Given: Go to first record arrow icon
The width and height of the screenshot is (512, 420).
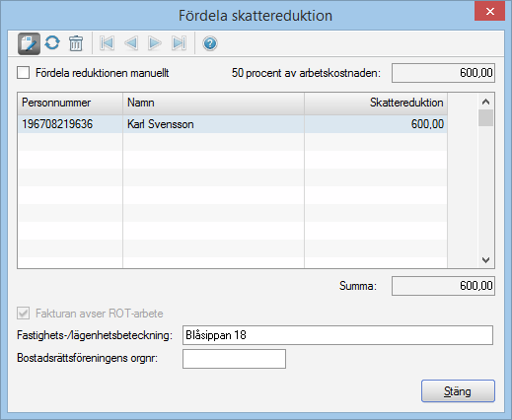Looking at the screenshot, I should (x=107, y=43).
